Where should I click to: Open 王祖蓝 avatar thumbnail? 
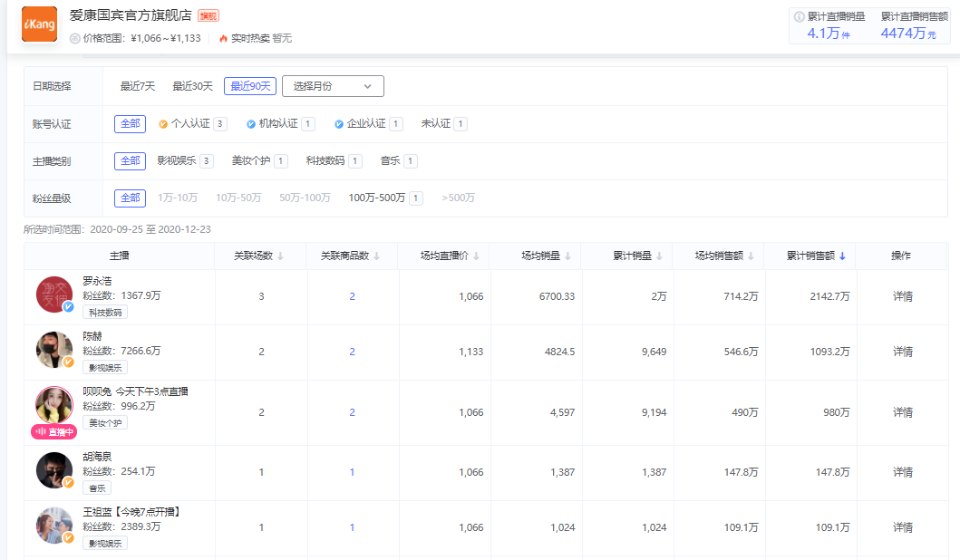[53, 526]
